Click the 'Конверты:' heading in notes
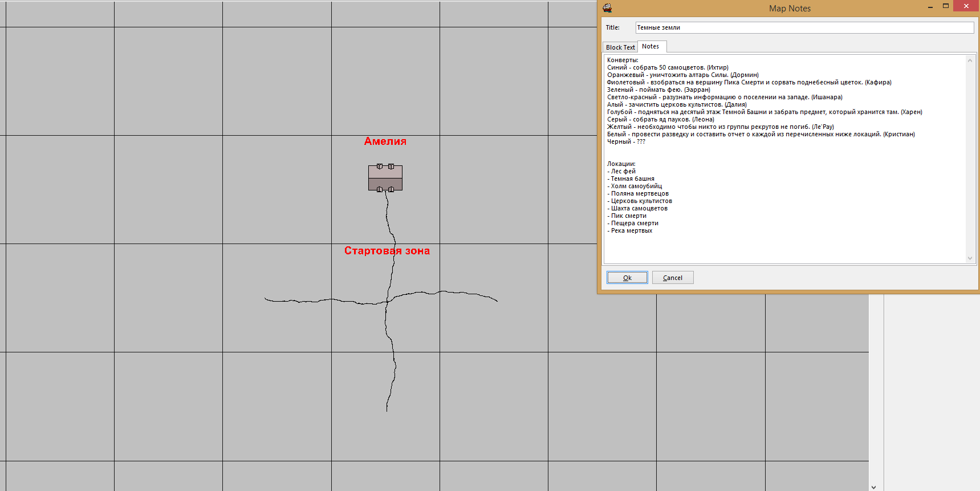Screen dimensions: 980x491 (623, 60)
